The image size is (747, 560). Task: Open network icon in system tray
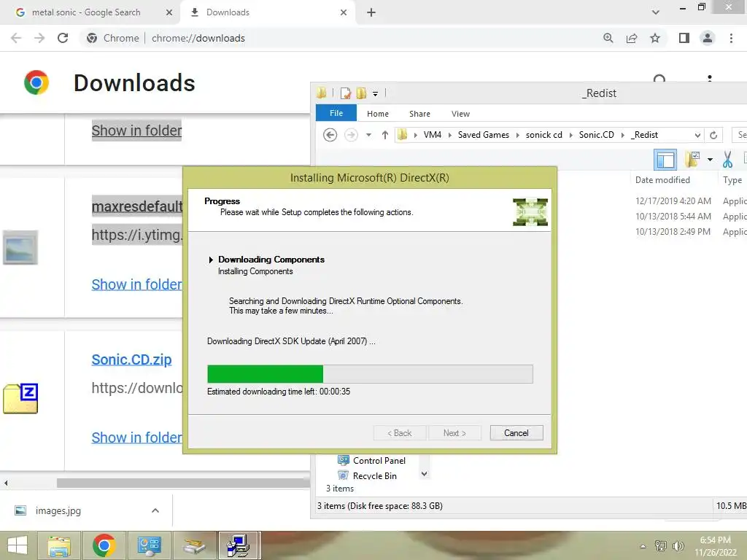pos(661,545)
